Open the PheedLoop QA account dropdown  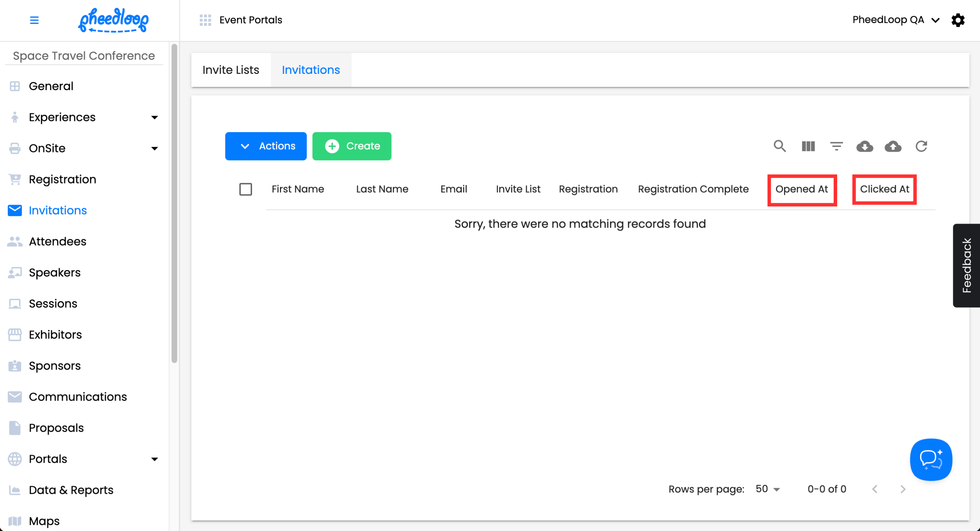pyautogui.click(x=896, y=20)
